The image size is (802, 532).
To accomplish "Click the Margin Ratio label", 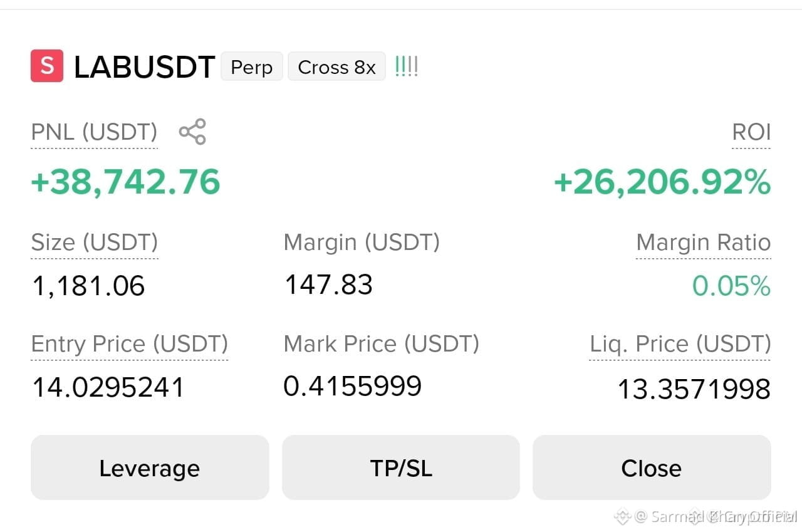I will (x=704, y=242).
